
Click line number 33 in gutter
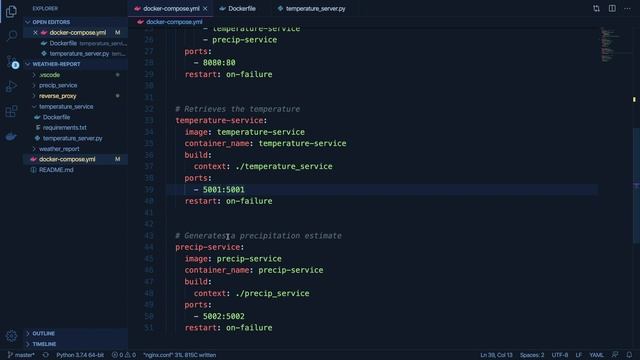(149, 120)
